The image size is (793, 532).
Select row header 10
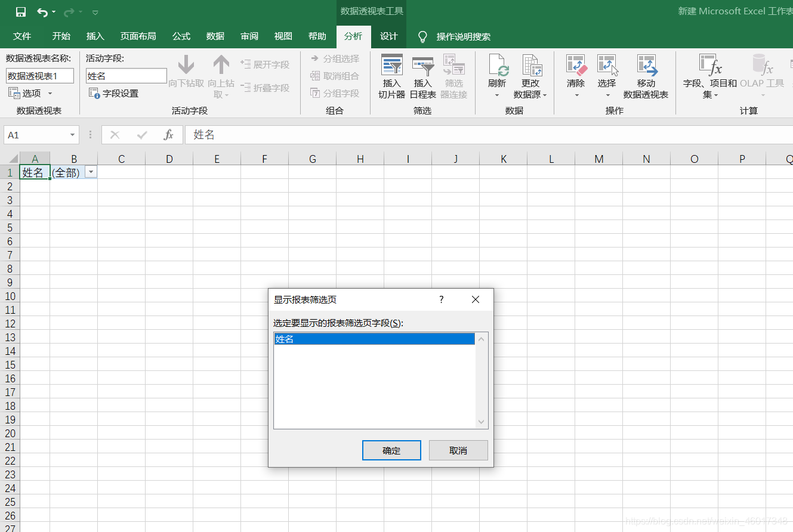click(x=10, y=296)
